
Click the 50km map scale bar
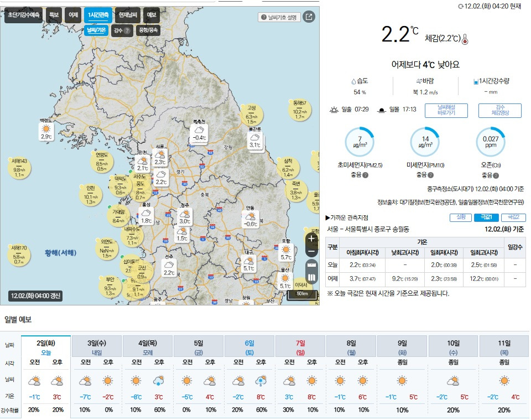click(x=303, y=295)
